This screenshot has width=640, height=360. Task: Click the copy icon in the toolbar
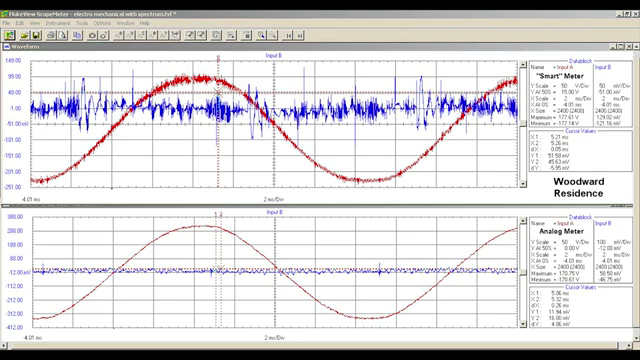(x=77, y=36)
